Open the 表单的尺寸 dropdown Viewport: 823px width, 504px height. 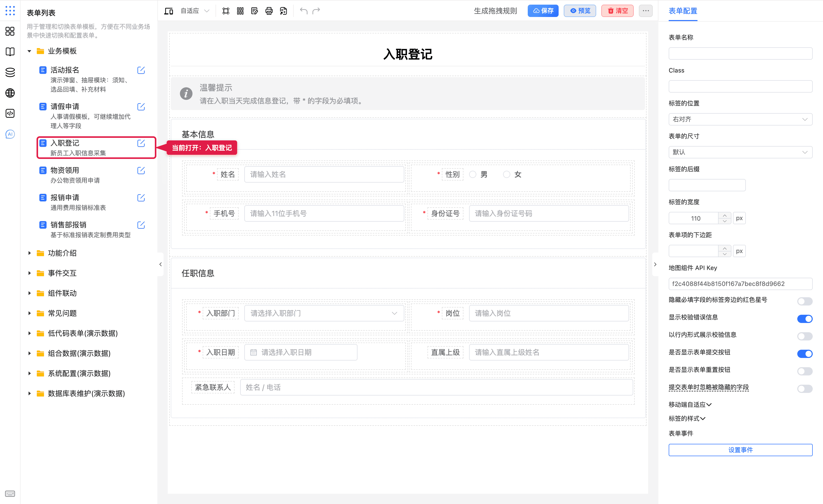click(x=740, y=152)
